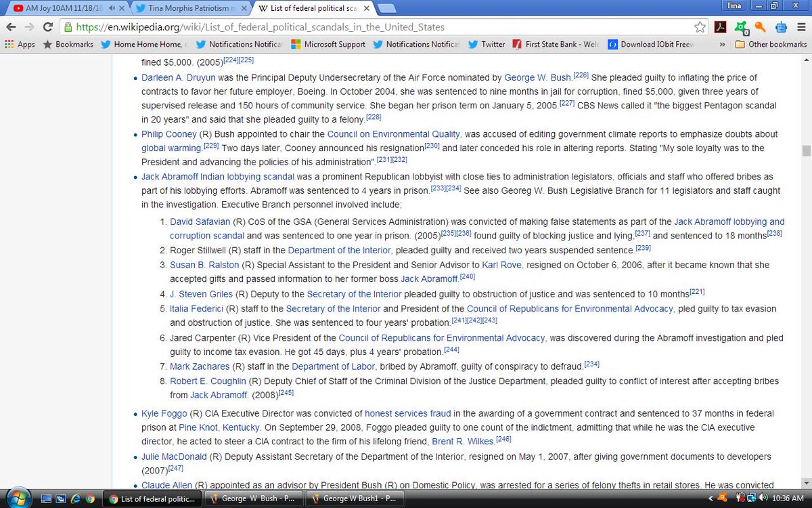This screenshot has height=508, width=812.
Task: Follow the honest services fraud link
Action: pyautogui.click(x=408, y=413)
